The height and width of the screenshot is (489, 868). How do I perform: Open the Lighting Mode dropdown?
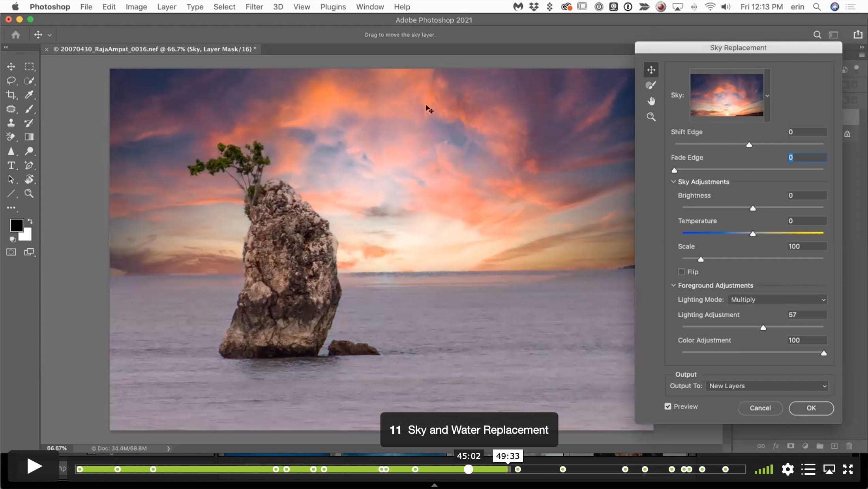pos(777,300)
